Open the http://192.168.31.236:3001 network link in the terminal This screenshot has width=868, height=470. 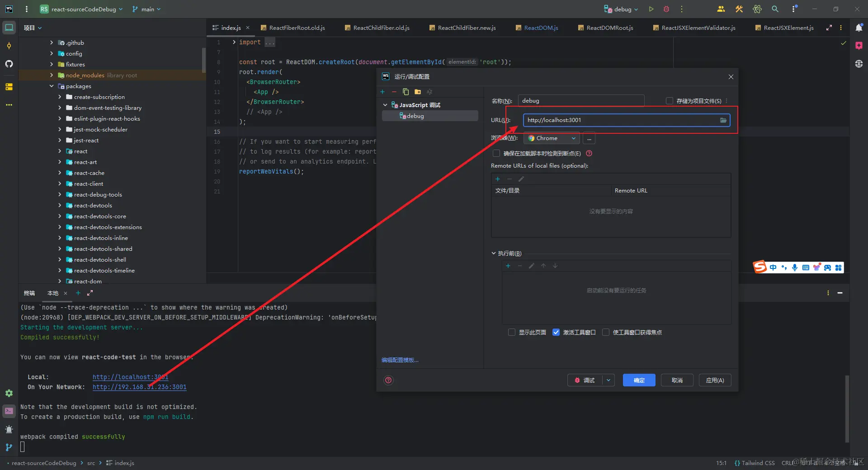tap(140, 387)
